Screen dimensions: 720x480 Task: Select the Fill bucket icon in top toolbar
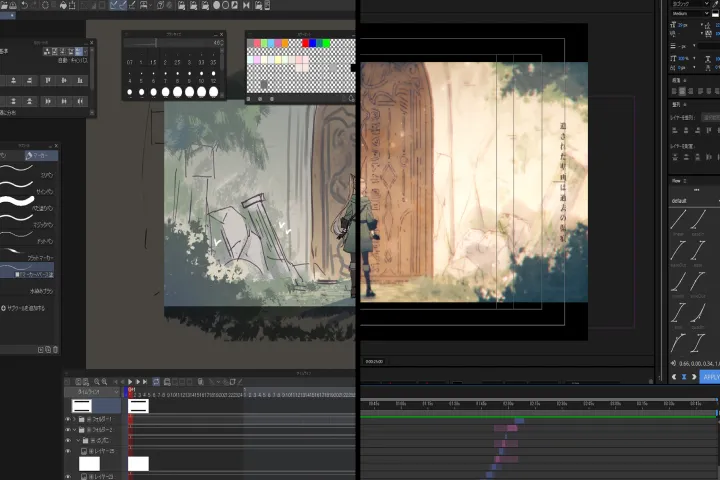63,5
